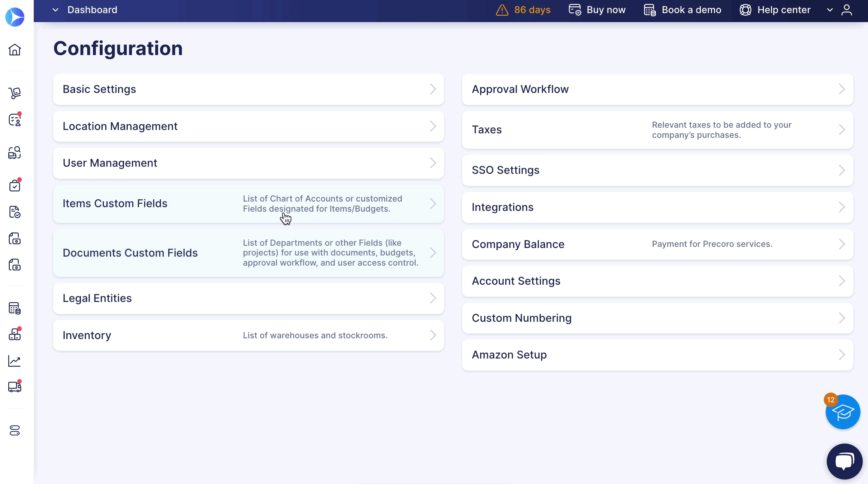Click 'Relevant taxes to be added' description
Screen dimensions: 868x484
(x=722, y=130)
